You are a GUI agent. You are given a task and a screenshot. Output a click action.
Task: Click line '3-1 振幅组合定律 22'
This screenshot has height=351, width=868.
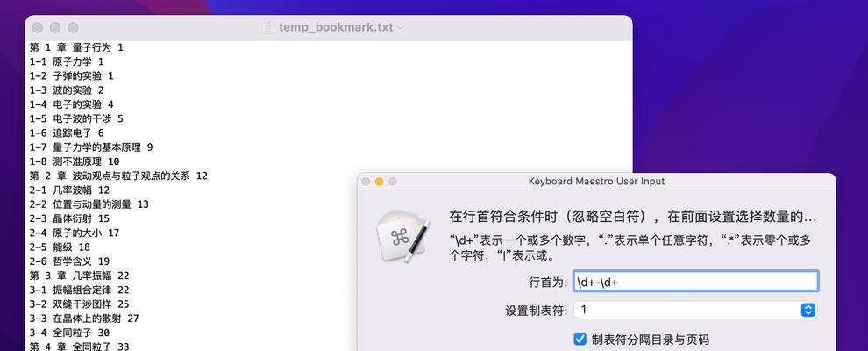click(79, 290)
